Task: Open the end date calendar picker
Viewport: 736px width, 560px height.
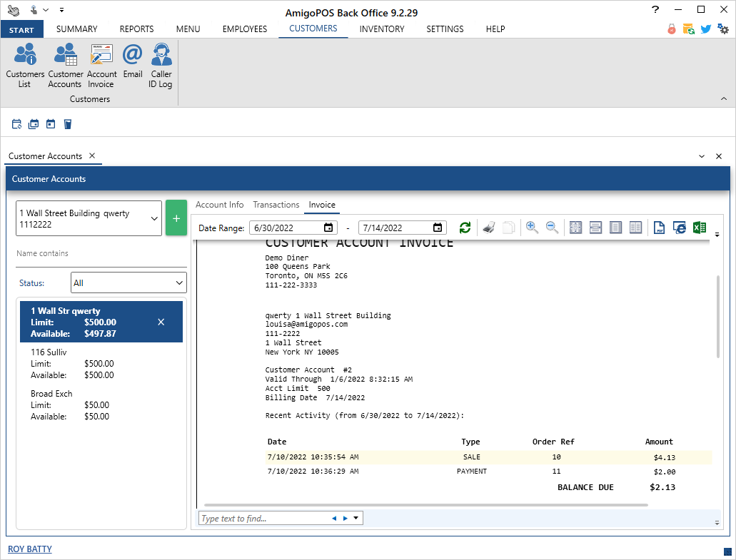Action: click(x=438, y=228)
